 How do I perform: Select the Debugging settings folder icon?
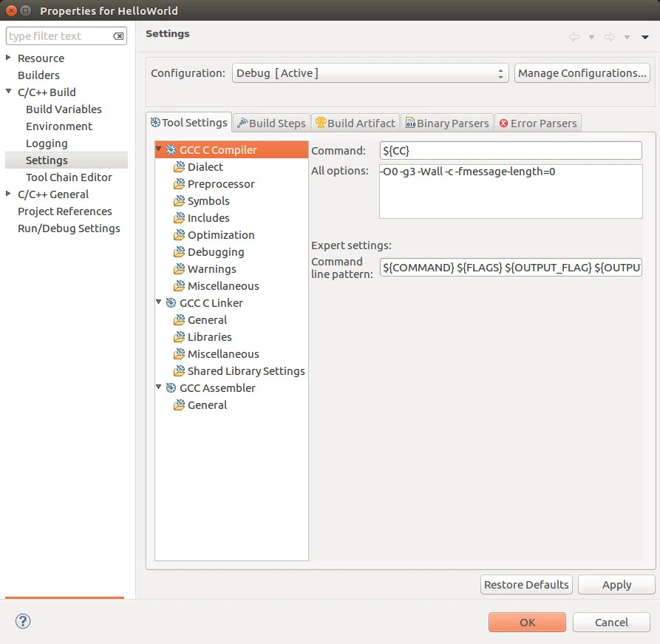point(179,252)
